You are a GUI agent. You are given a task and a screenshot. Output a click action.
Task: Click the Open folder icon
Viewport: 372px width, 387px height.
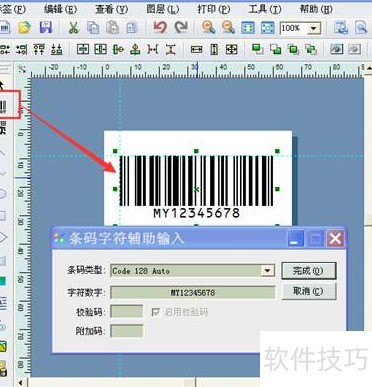24,27
